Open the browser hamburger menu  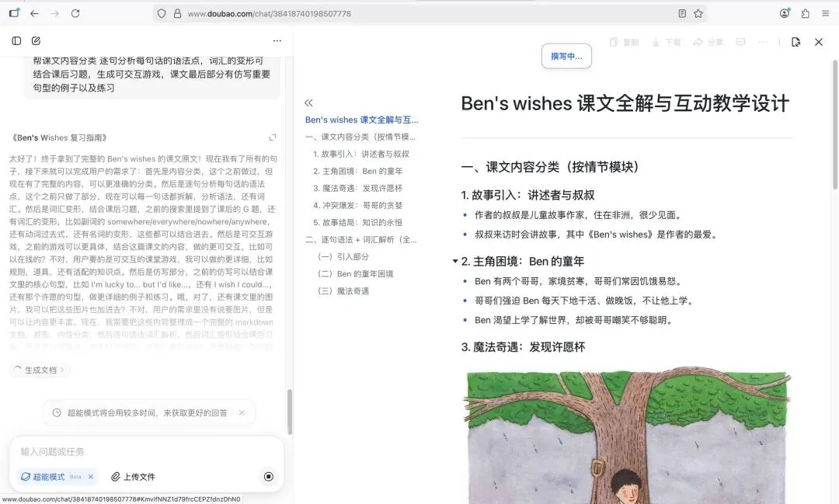826,13
